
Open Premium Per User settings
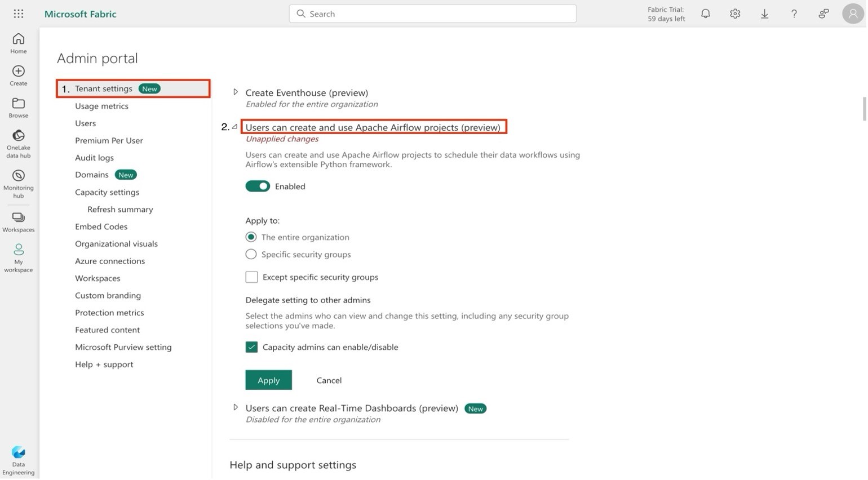[109, 141]
